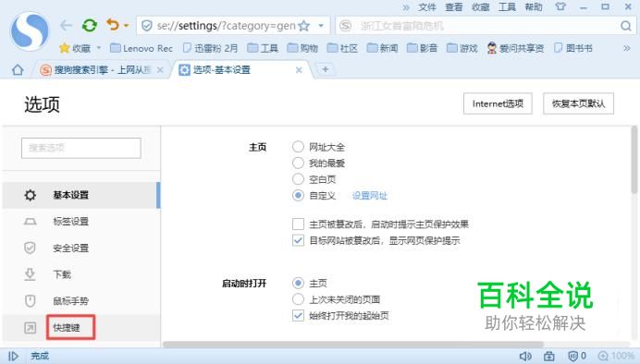Open dropdown arrow next to undo icon
Screen dimensions: 640x364
126,26
